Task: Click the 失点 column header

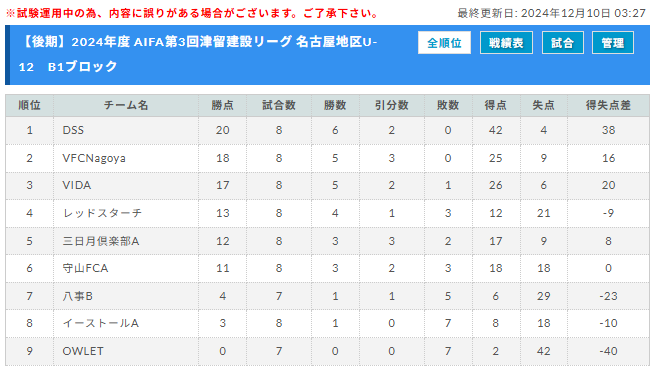Action: 543,106
